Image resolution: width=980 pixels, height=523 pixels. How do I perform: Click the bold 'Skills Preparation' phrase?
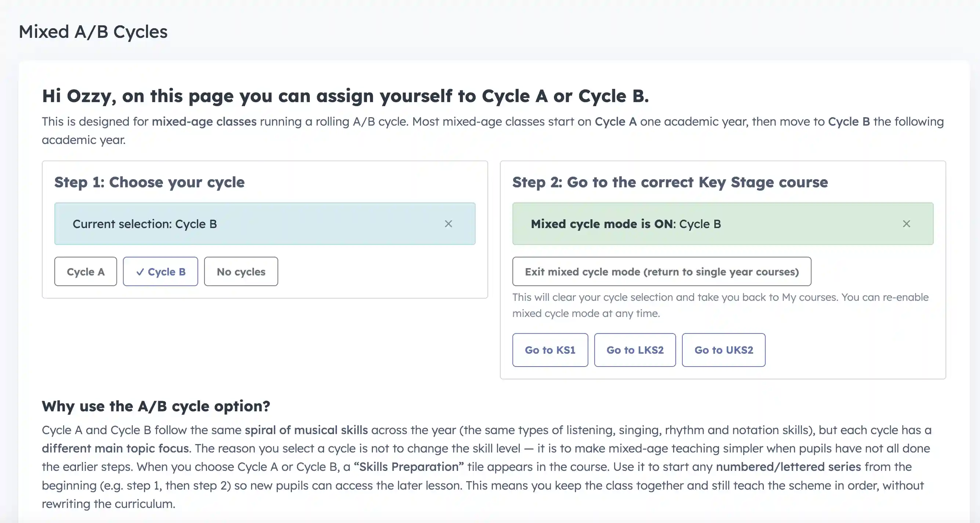click(409, 467)
